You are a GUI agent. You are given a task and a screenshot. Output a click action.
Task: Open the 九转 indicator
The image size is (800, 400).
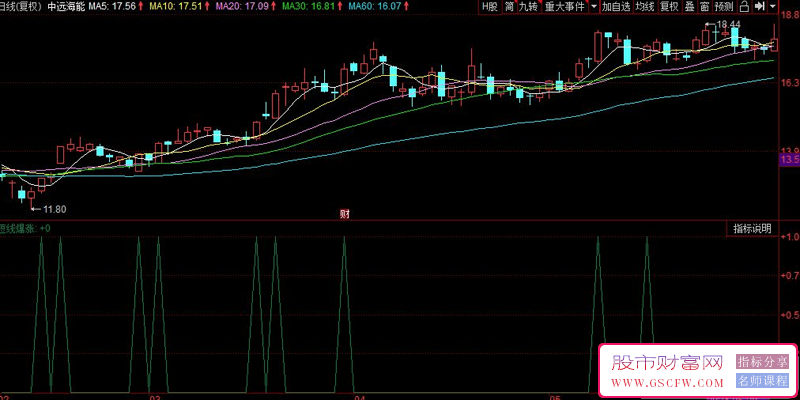(x=528, y=7)
